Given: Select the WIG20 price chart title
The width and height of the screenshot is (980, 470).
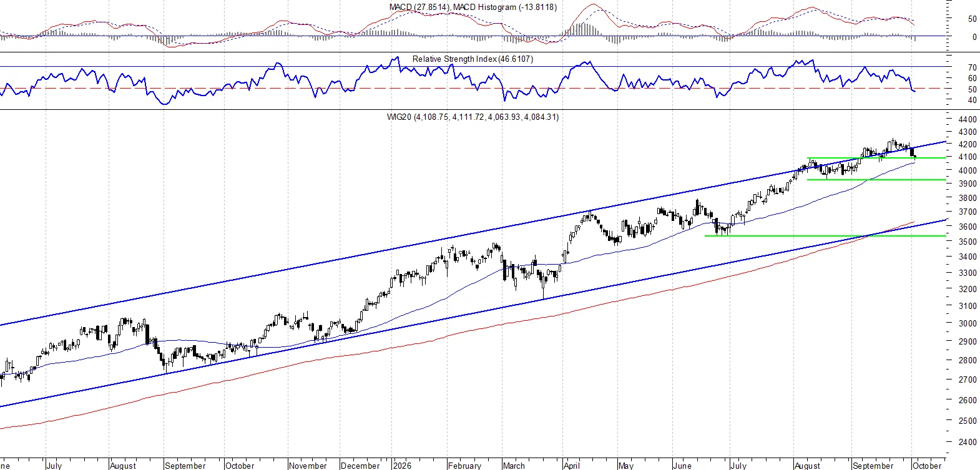Looking at the screenshot, I should coord(473,117).
